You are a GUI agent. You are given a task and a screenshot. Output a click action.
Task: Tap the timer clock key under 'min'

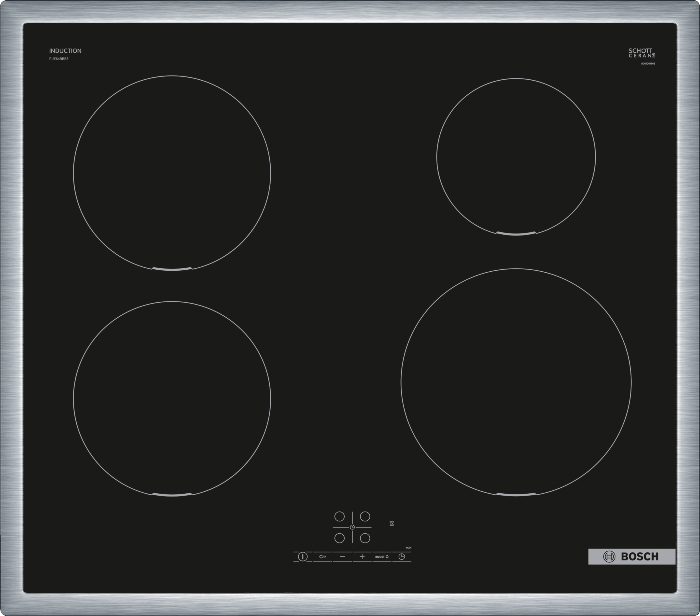402,556
